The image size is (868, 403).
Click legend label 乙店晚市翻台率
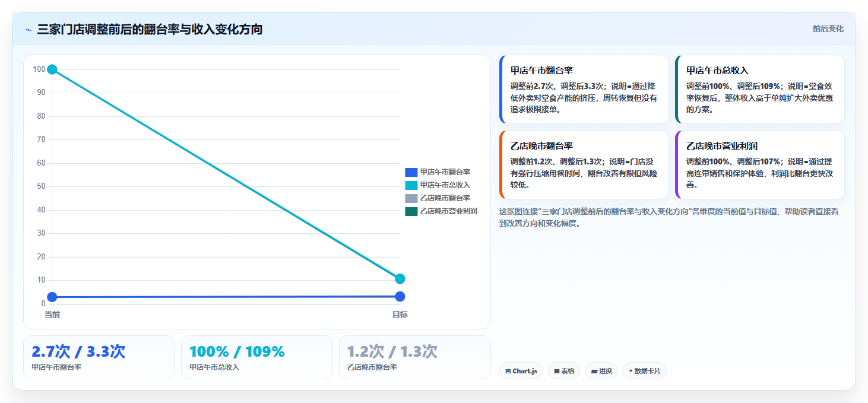pos(445,198)
